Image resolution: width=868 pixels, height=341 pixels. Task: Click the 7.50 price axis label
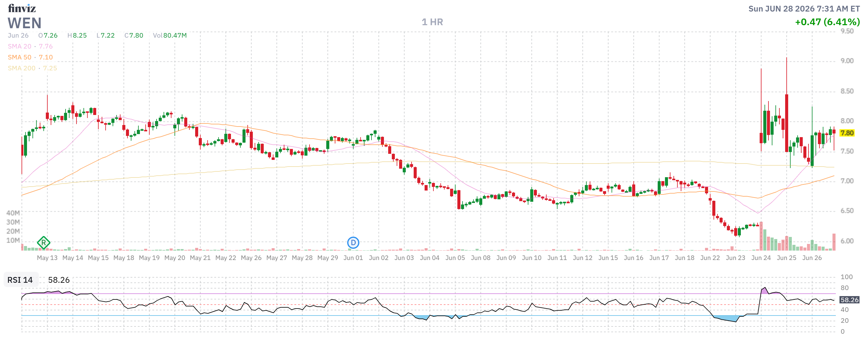(x=847, y=151)
